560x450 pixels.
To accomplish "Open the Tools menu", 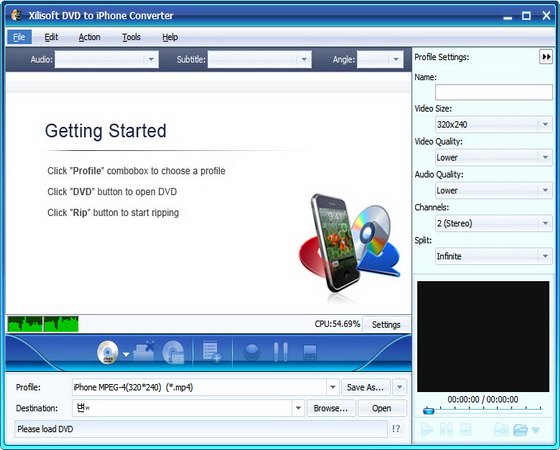I will [x=131, y=37].
